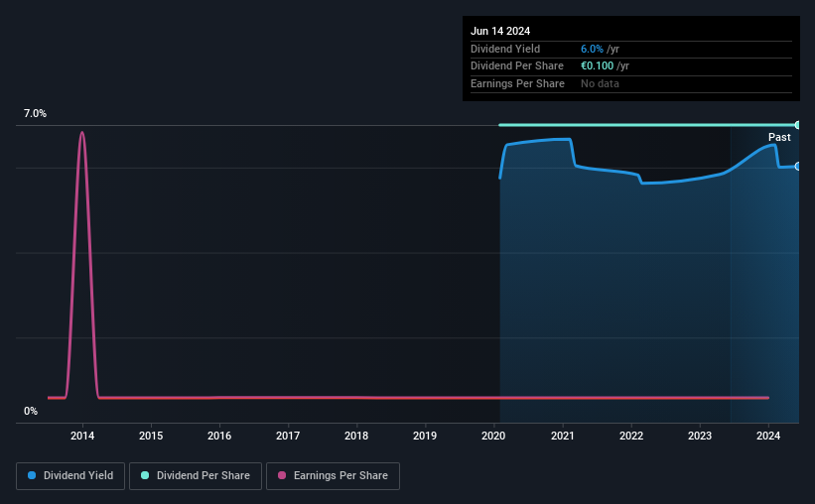The height and width of the screenshot is (504, 815).
Task: Click the 0% y-axis label
Action: tap(31, 411)
